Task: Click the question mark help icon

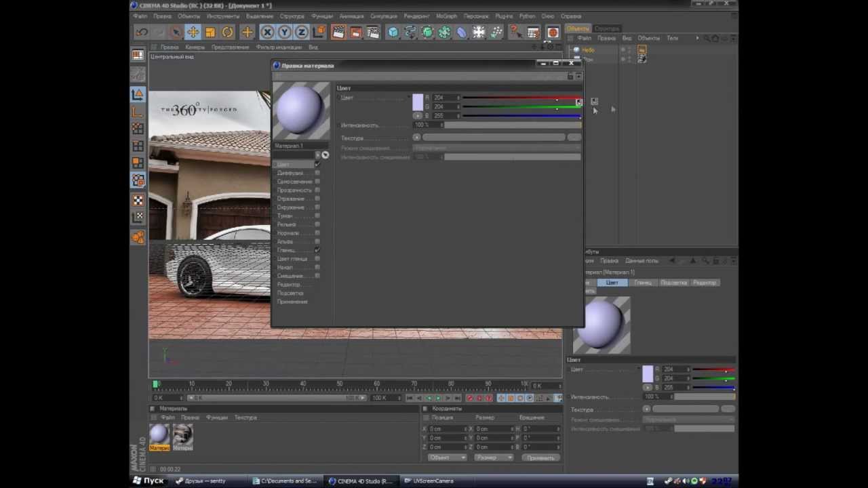Action: click(x=515, y=32)
